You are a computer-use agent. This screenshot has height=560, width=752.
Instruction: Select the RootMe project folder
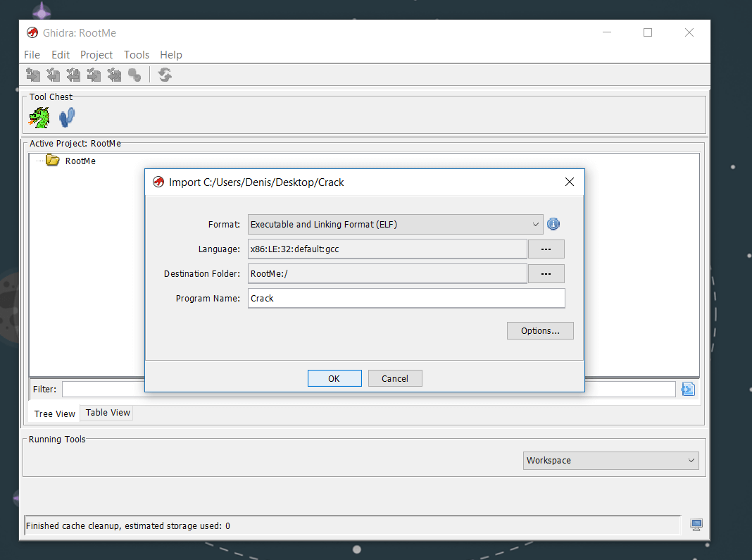tap(80, 161)
